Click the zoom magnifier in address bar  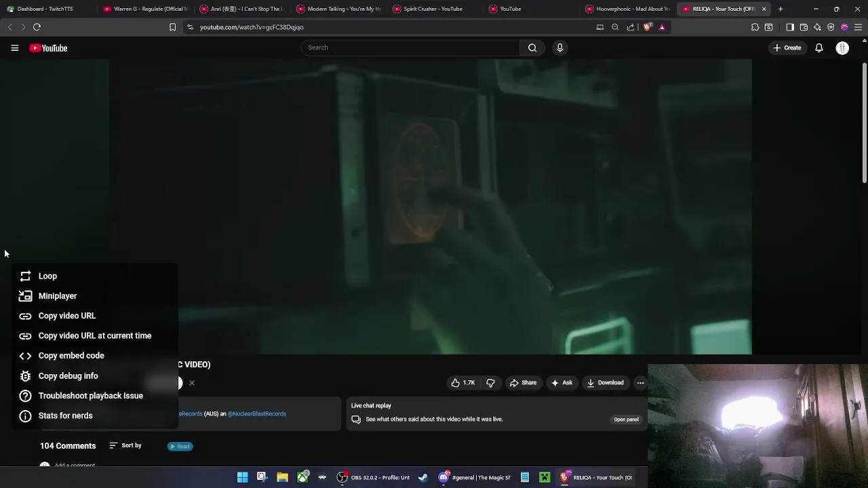coord(615,27)
